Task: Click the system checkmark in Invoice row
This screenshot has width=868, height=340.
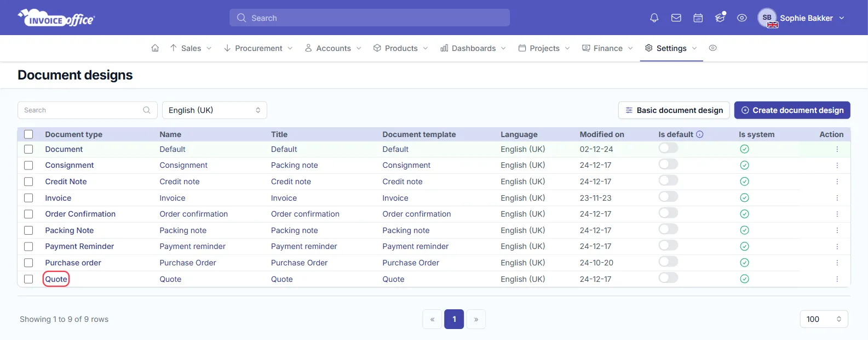Action: 744,198
